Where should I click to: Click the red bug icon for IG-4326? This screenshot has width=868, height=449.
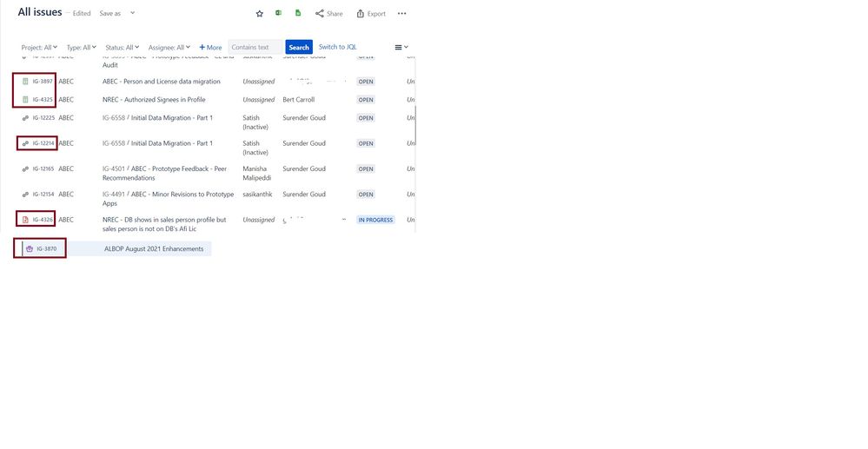(x=25, y=220)
